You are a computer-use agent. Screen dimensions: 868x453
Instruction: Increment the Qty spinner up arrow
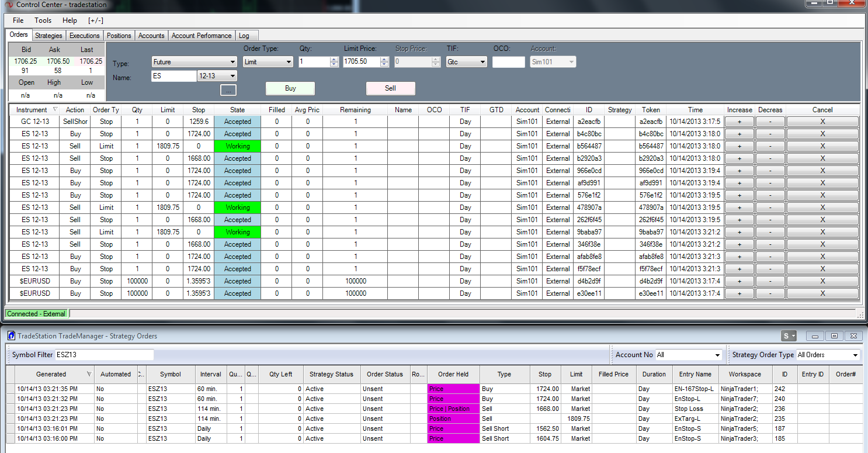point(334,59)
